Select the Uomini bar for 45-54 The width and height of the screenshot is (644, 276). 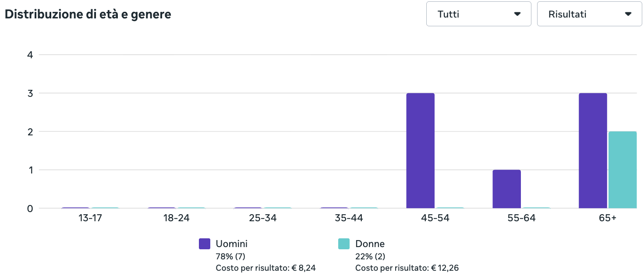pos(421,151)
